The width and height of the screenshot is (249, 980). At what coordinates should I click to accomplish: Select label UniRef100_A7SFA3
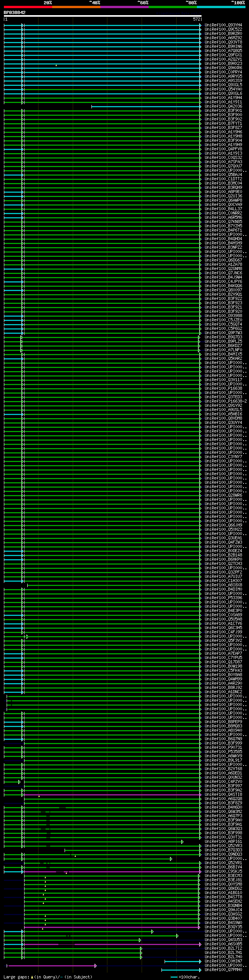tap(223, 162)
